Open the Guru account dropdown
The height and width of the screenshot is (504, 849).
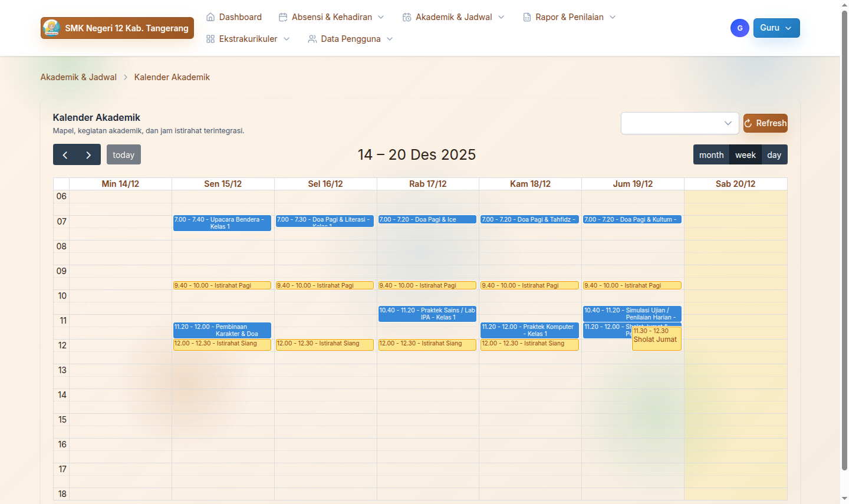click(776, 28)
